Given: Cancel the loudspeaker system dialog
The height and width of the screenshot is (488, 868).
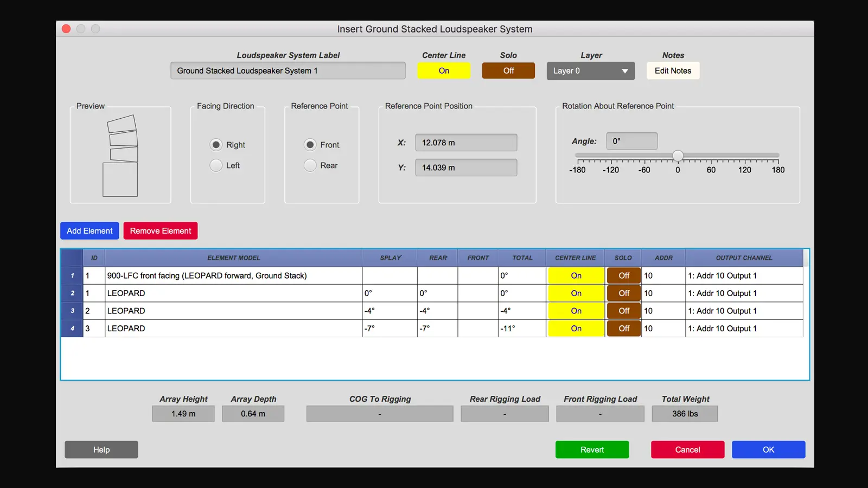Looking at the screenshot, I should pyautogui.click(x=687, y=450).
